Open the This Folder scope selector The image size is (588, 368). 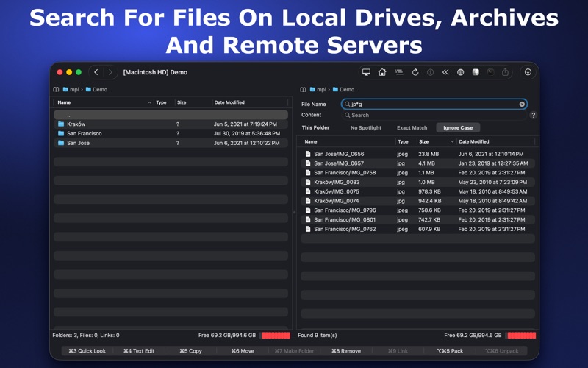point(315,127)
